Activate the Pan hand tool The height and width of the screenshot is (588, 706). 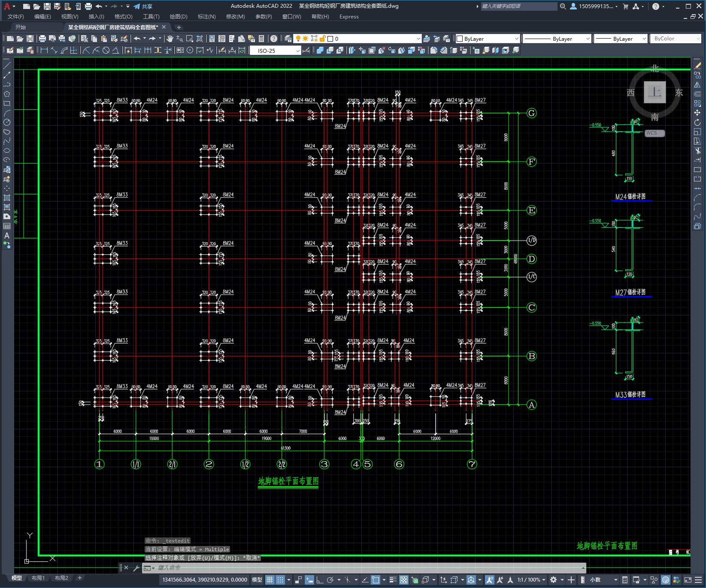tap(170, 39)
